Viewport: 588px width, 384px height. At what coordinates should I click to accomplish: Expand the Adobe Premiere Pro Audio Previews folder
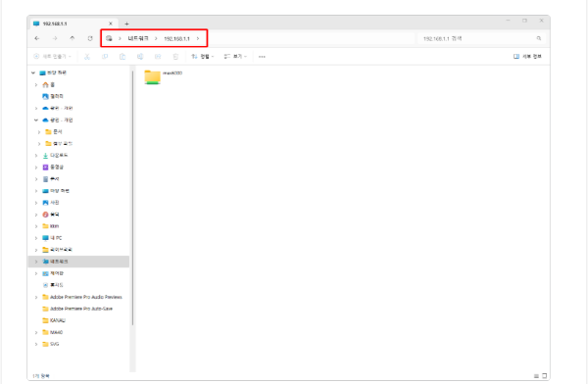tap(36, 297)
